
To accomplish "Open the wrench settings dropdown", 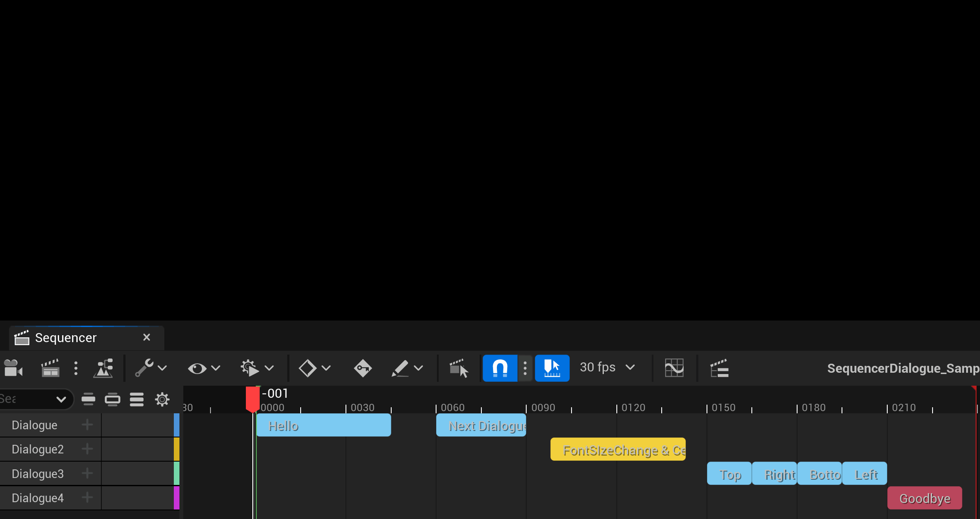I will (x=151, y=368).
